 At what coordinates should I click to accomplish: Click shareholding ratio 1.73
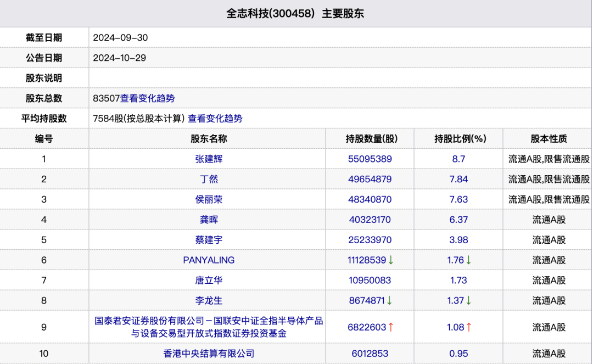tap(458, 281)
